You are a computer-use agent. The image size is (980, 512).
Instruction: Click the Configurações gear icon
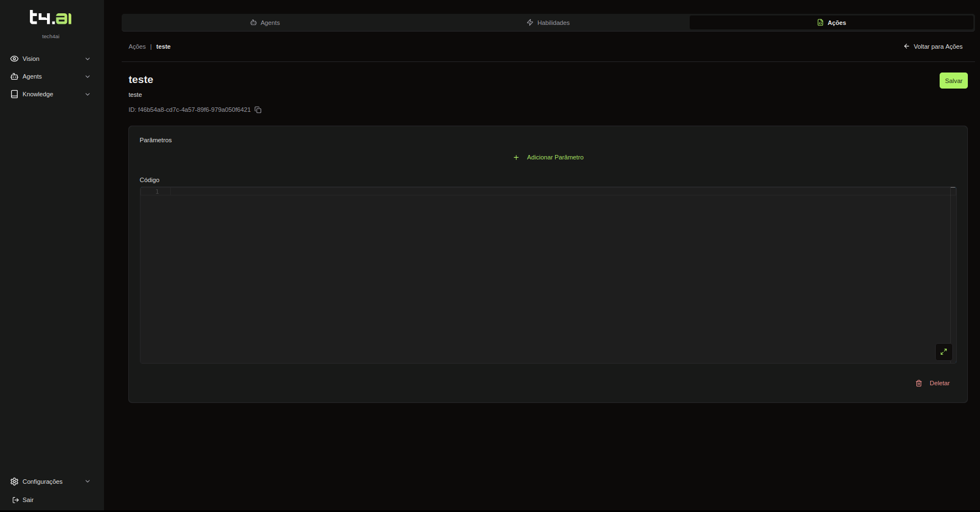coord(14,482)
